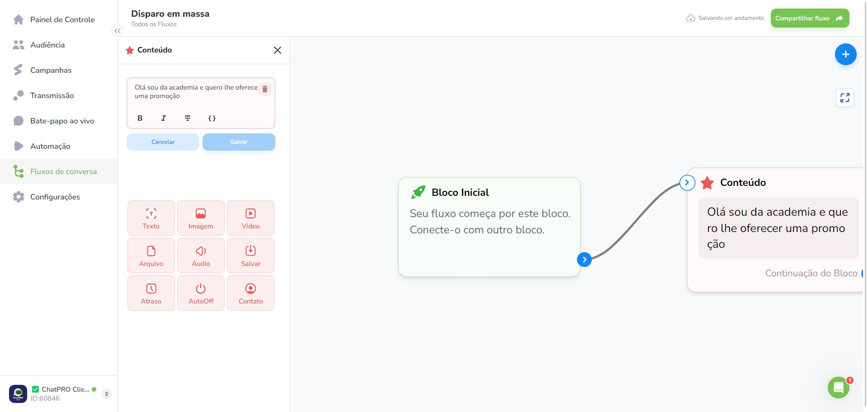
Task: Open Bate-papo ao vivo
Action: tap(59, 121)
